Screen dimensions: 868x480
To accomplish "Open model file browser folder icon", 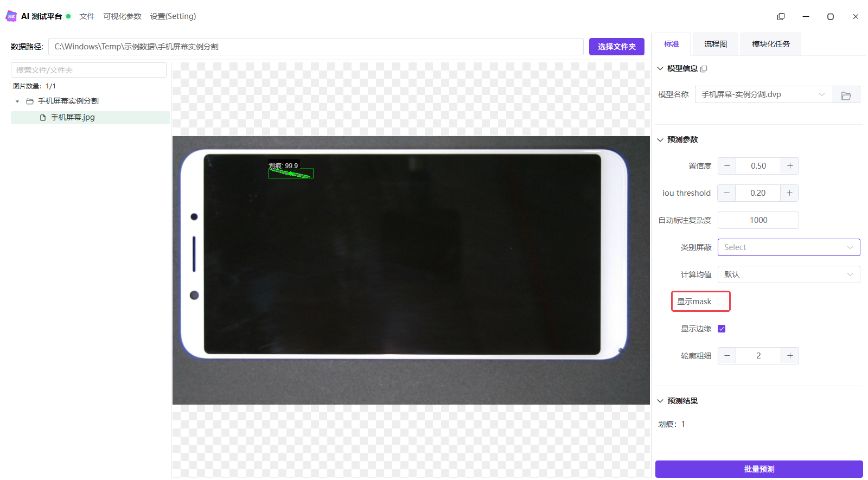I will [846, 95].
